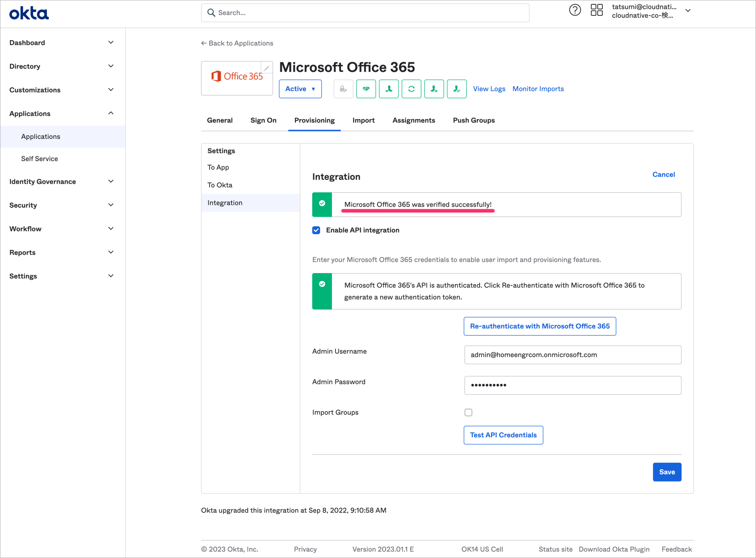Click the user verification checkmark icon
This screenshot has width=756, height=558.
point(457,89)
